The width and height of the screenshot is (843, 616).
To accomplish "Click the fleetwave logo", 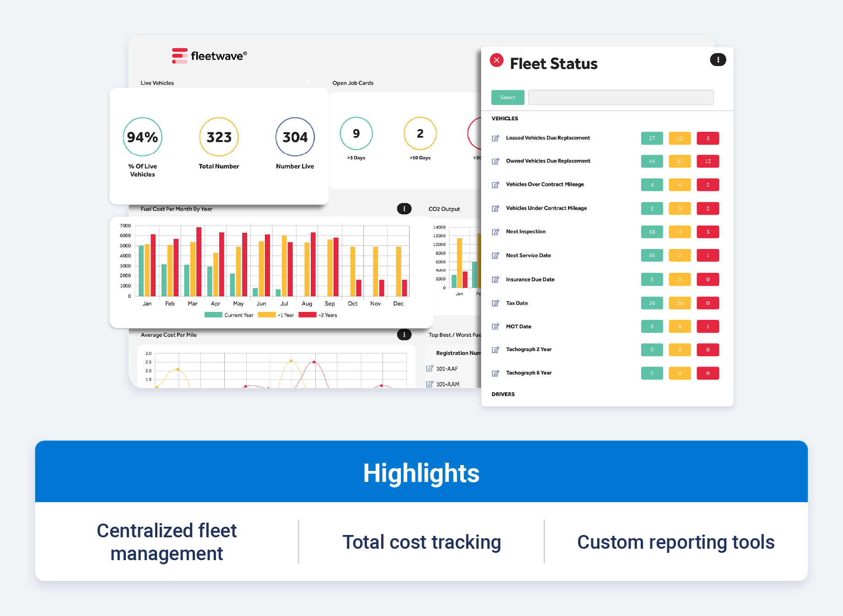I will tap(209, 55).
